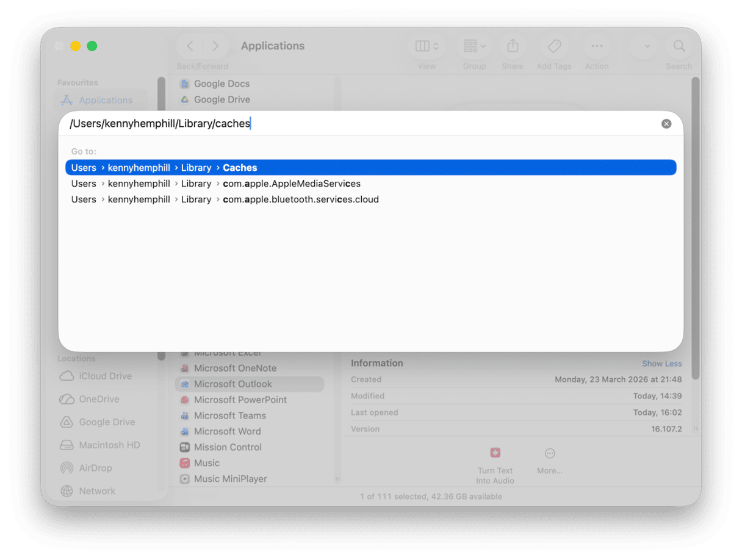
Task: Clear the path field with the X button
Action: pos(666,123)
